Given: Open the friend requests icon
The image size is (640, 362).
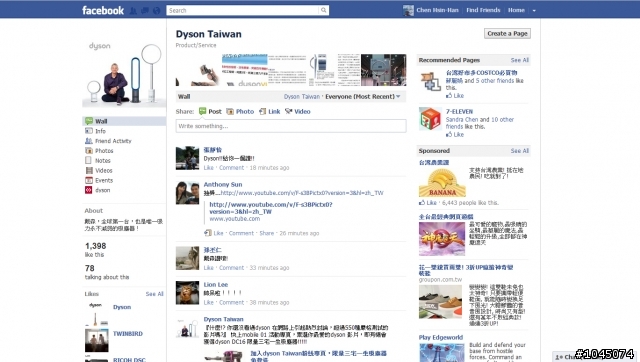Looking at the screenshot, I should (x=133, y=11).
